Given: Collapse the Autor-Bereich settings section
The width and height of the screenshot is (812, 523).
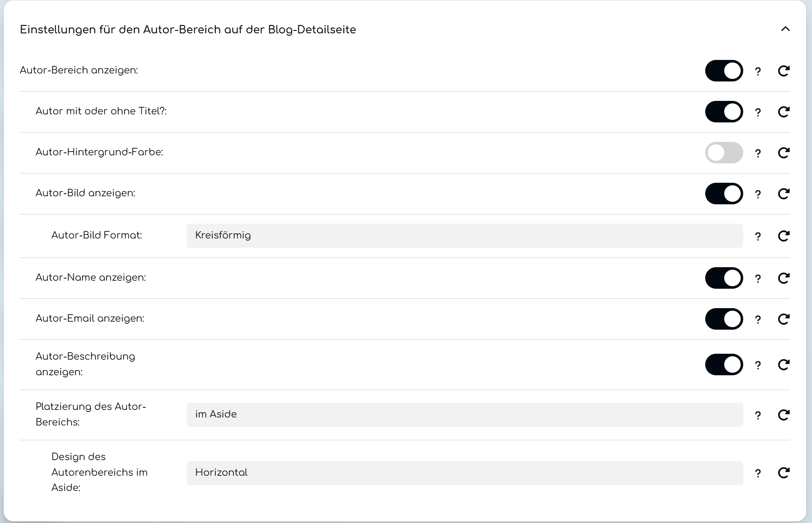Looking at the screenshot, I should (785, 29).
